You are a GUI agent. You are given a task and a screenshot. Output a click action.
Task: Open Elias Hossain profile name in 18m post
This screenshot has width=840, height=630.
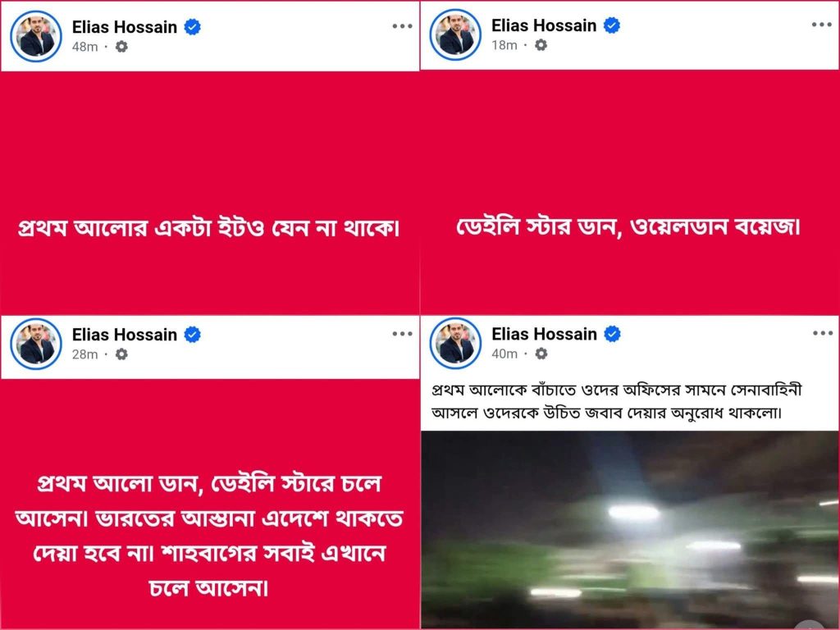click(544, 25)
